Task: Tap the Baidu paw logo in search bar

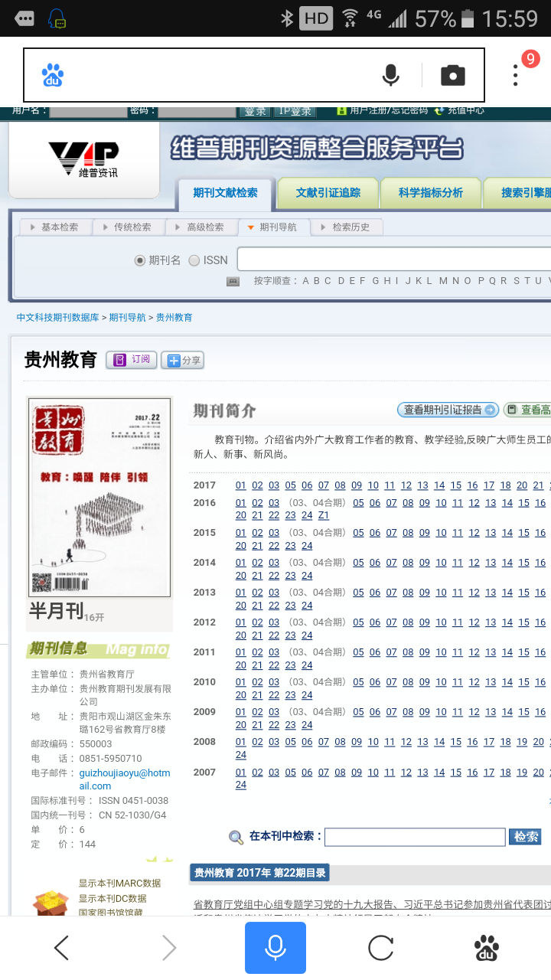Action: pos(53,75)
